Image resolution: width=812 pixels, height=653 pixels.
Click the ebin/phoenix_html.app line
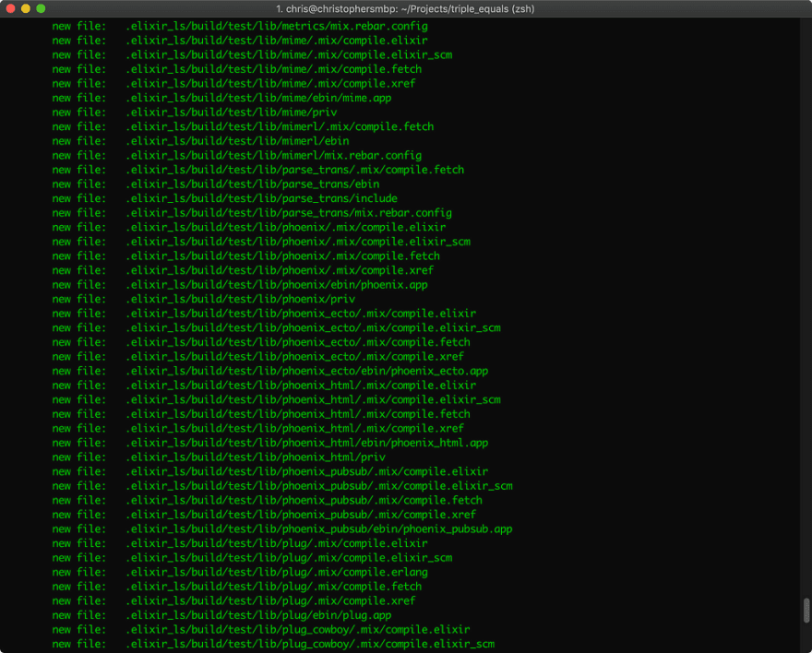(x=270, y=444)
